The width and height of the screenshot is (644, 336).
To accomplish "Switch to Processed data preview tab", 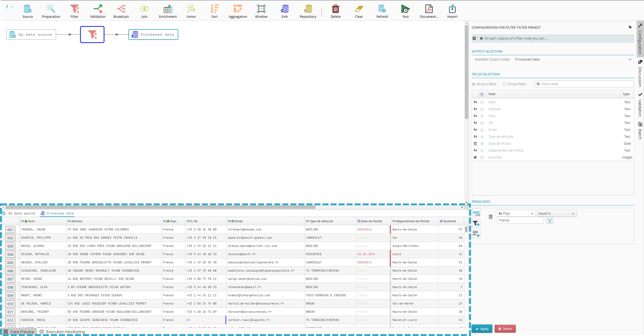I will click(x=57, y=213).
